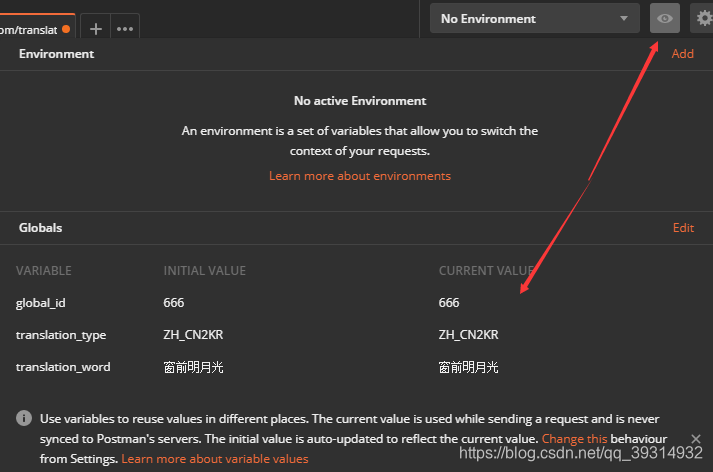Click Edit next to Globals
The height and width of the screenshot is (472, 713).
(683, 228)
